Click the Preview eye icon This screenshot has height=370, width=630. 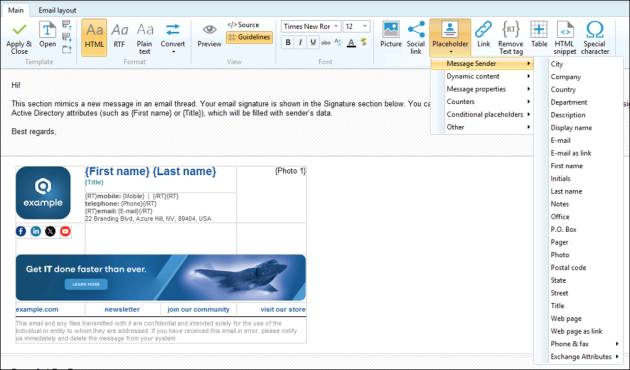click(x=209, y=29)
